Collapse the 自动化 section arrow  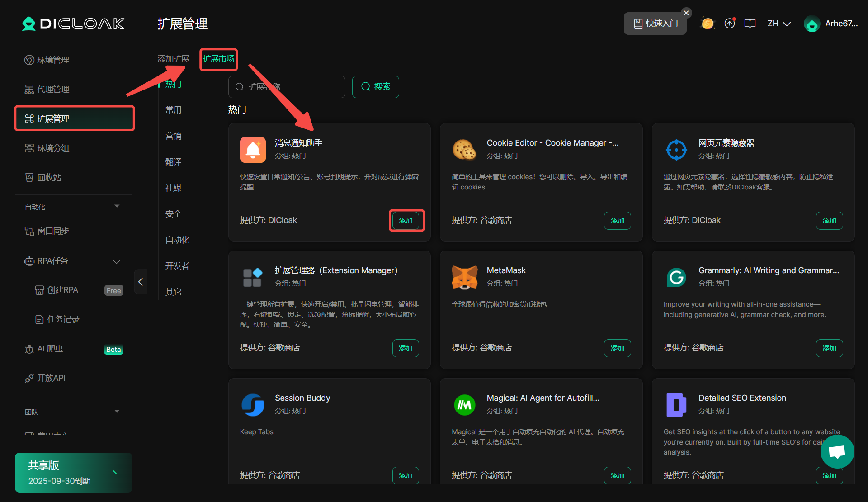tap(117, 206)
